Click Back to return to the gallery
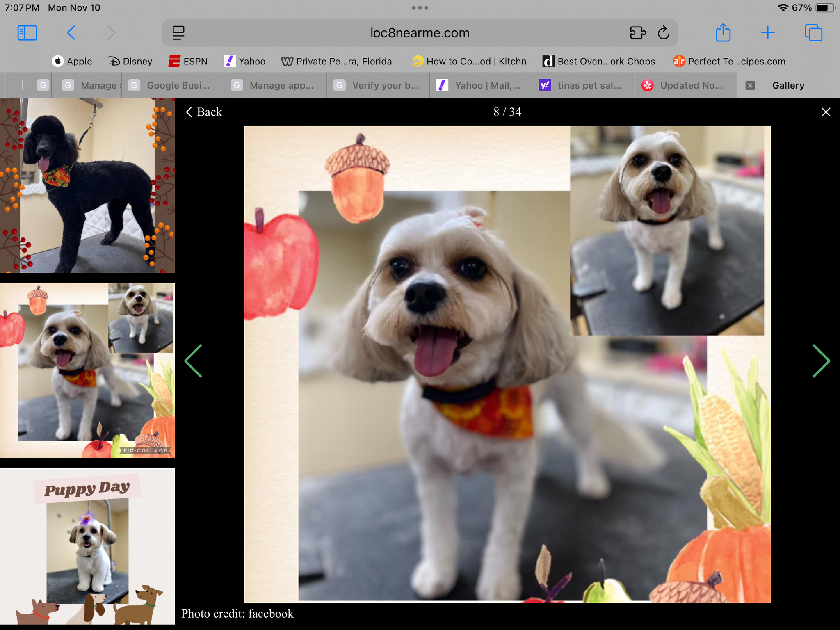 [204, 112]
